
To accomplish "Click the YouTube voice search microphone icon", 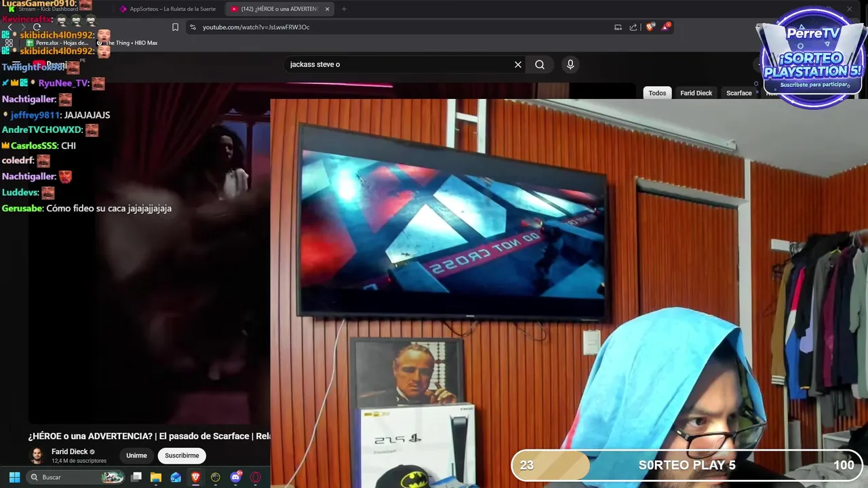I will coord(570,64).
